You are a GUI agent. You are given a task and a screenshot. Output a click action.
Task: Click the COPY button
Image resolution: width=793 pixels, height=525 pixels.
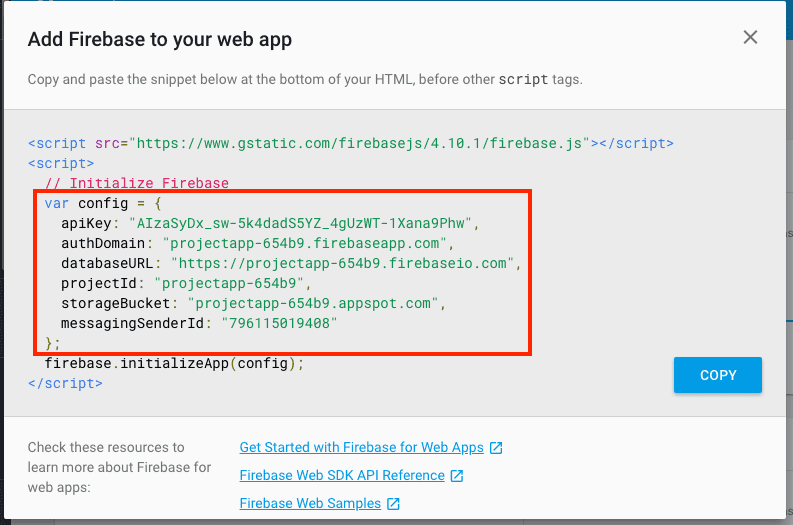click(x=717, y=375)
